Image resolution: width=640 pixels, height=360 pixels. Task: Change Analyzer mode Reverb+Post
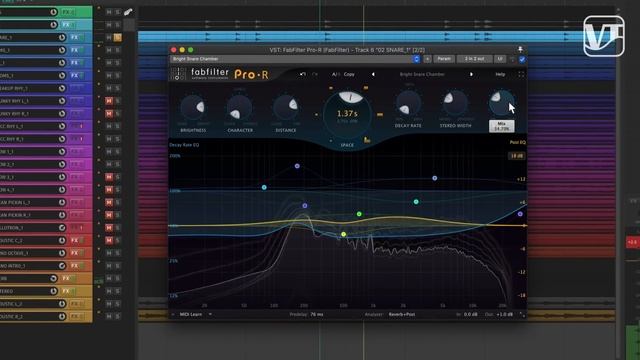click(402, 314)
